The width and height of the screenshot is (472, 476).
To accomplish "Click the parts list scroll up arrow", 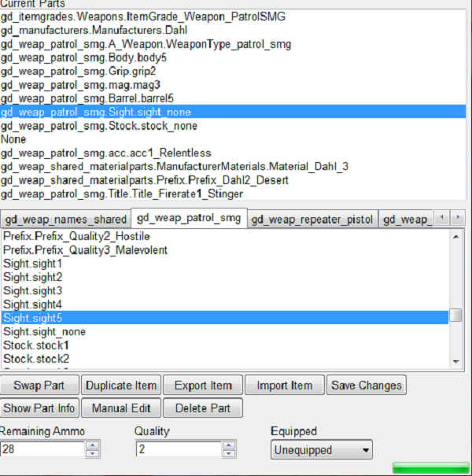I will 455,236.
